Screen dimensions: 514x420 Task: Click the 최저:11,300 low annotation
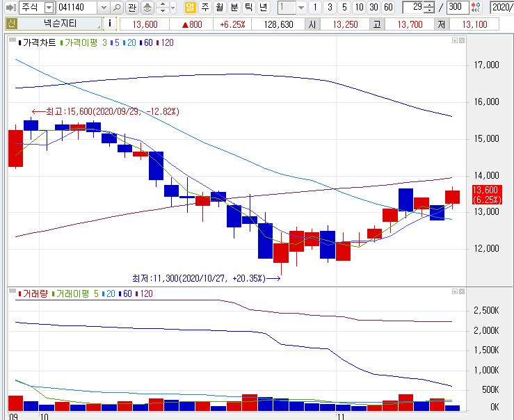206,279
